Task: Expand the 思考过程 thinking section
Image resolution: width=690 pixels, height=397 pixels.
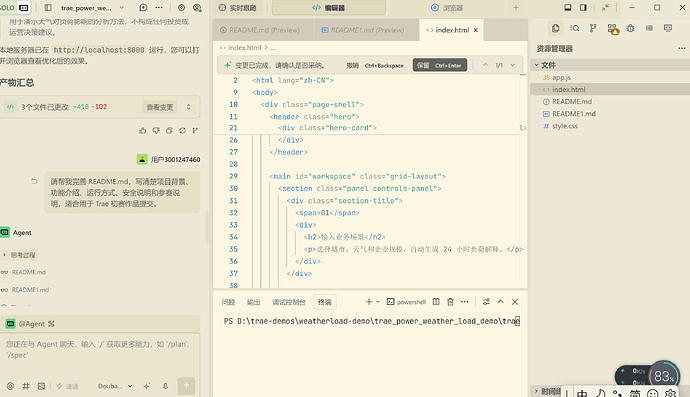Action: point(19,255)
